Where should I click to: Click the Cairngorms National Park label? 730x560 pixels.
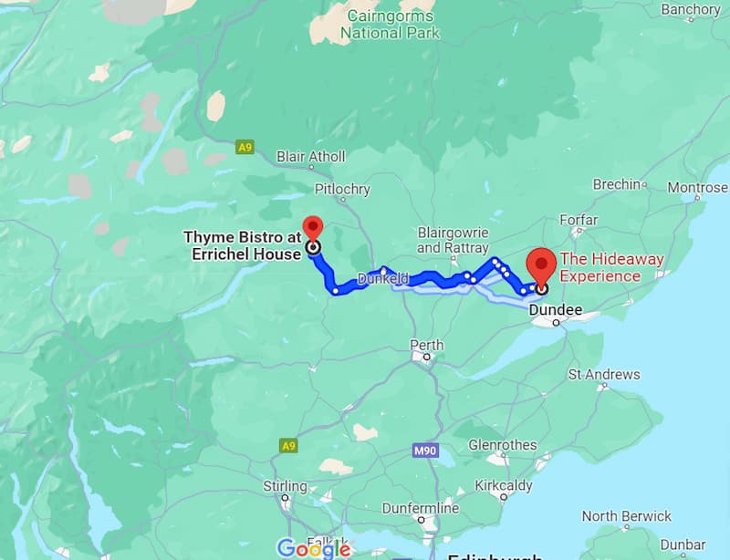point(391,25)
